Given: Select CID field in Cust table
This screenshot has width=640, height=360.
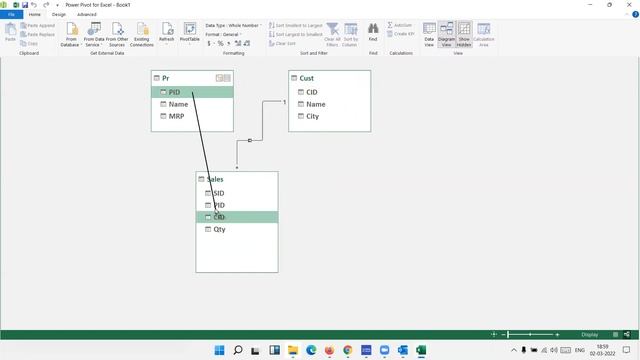Looking at the screenshot, I should point(329,92).
